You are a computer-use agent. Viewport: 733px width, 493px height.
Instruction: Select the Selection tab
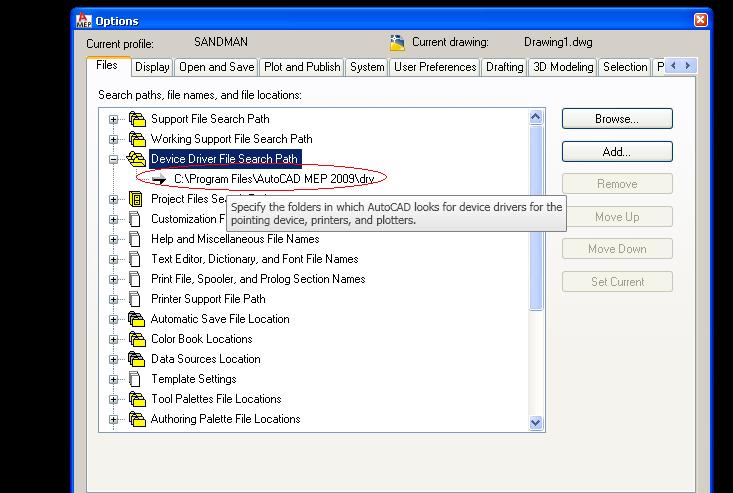pyautogui.click(x=625, y=67)
